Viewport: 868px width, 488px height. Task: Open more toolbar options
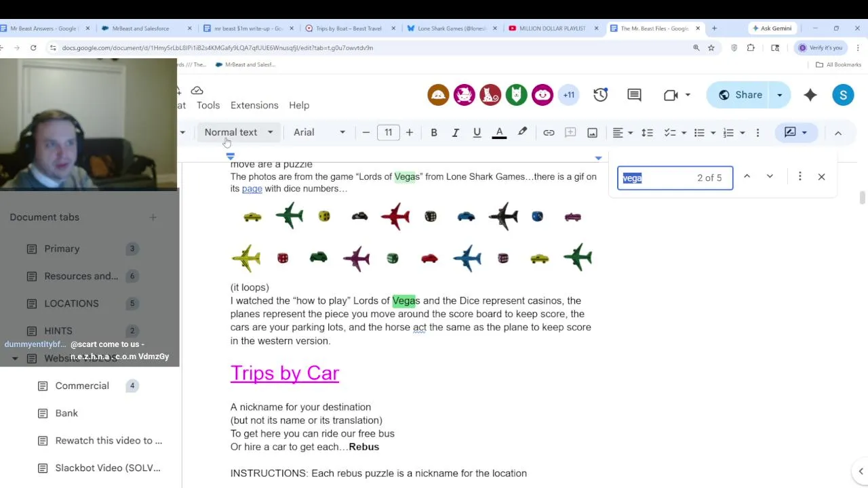[757, 133]
